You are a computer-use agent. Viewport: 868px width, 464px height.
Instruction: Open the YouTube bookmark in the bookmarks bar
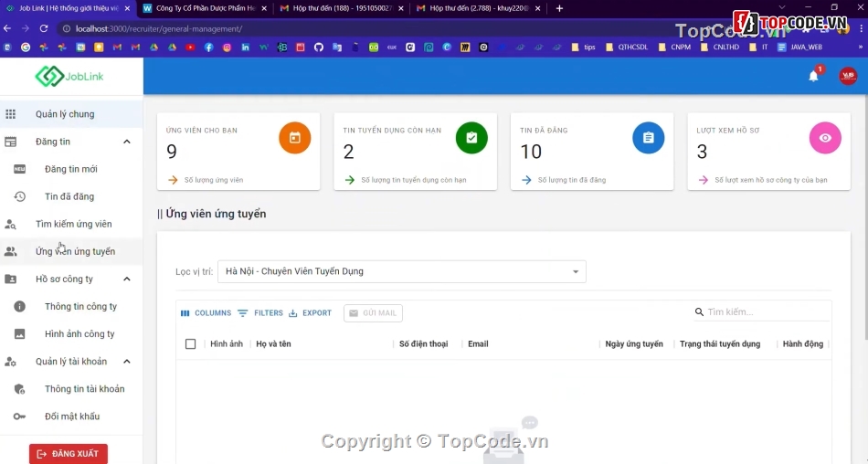click(190, 47)
